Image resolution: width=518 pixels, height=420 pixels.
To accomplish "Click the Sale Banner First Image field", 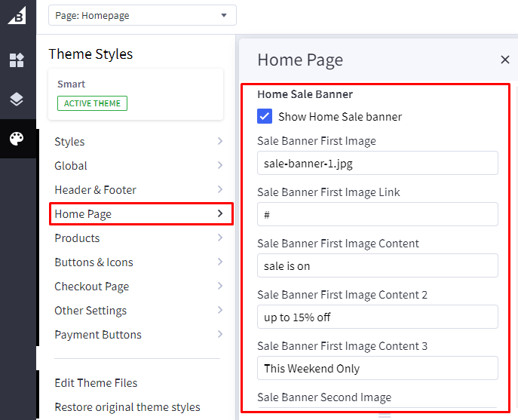I will [x=377, y=163].
